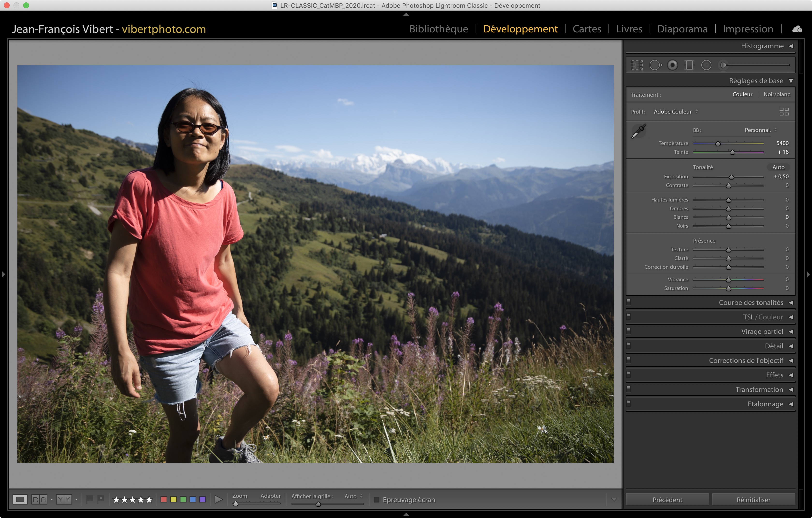Click the Auto tonality button
The height and width of the screenshot is (518, 812).
point(778,167)
